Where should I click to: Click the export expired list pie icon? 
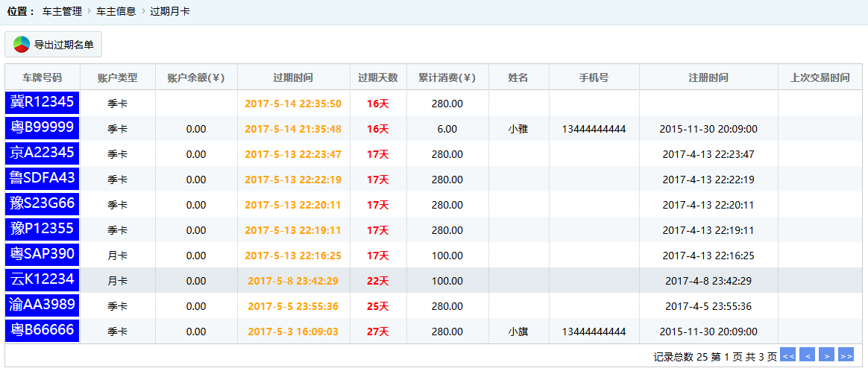22,45
